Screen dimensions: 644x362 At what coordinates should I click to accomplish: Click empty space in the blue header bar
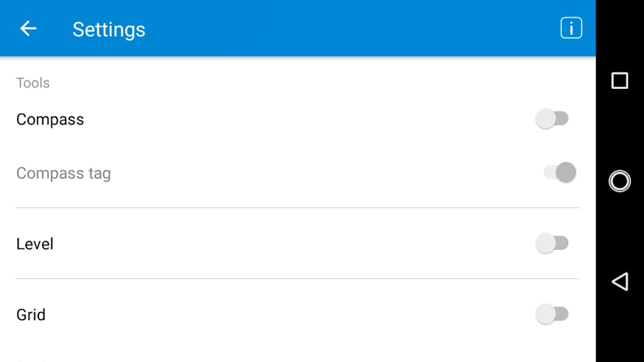click(x=343, y=29)
